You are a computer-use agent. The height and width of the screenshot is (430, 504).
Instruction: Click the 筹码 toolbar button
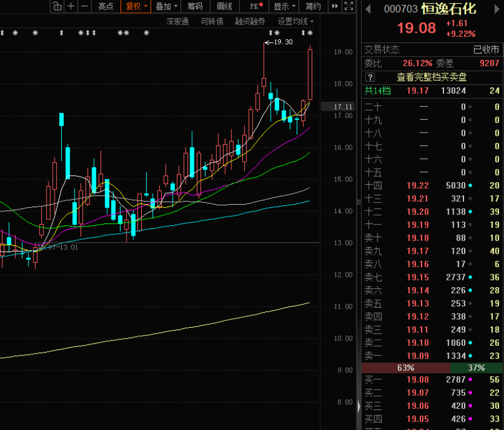[x=195, y=6]
